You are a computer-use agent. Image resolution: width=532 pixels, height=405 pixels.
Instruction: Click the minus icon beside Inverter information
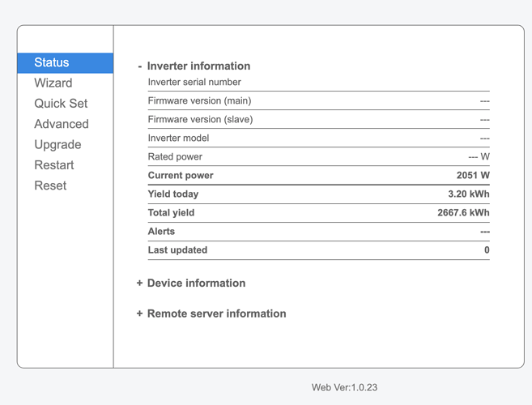(140, 66)
